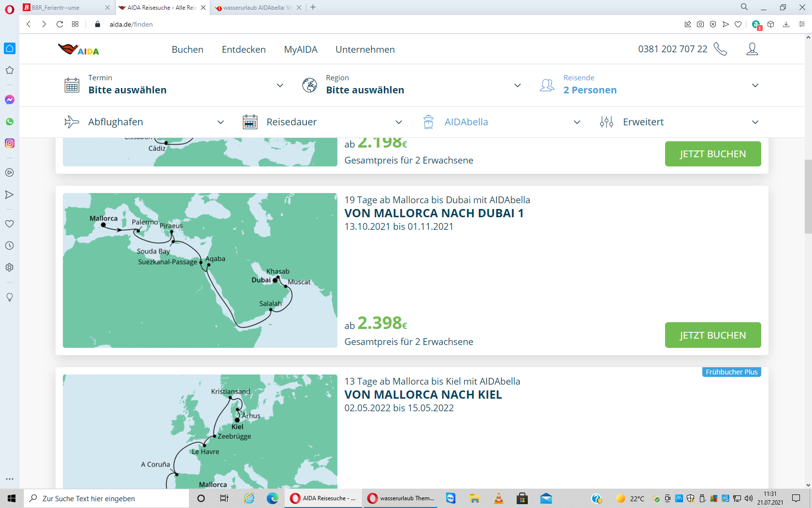The width and height of the screenshot is (812, 508).
Task: Reload the page
Action: pos(59,24)
